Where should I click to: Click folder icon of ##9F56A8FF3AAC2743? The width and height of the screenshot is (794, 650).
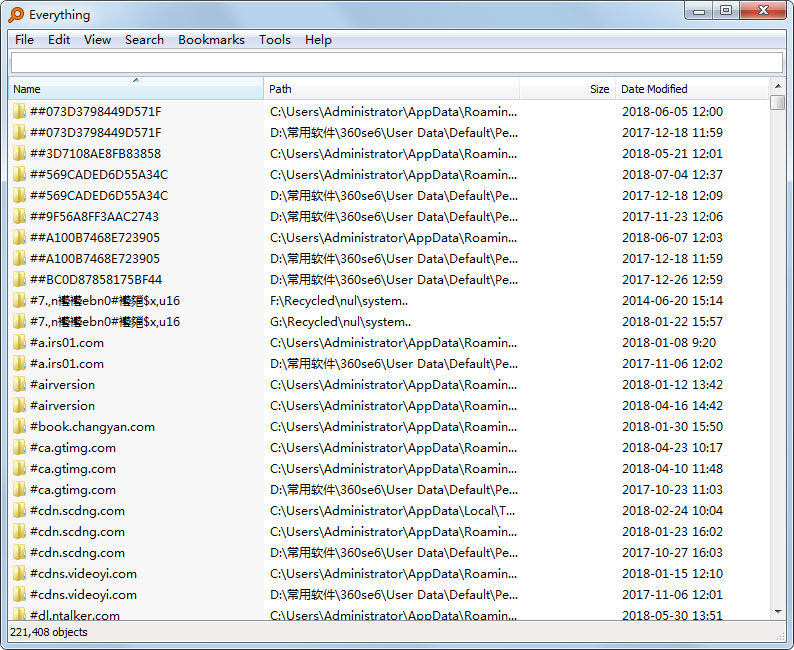click(19, 217)
